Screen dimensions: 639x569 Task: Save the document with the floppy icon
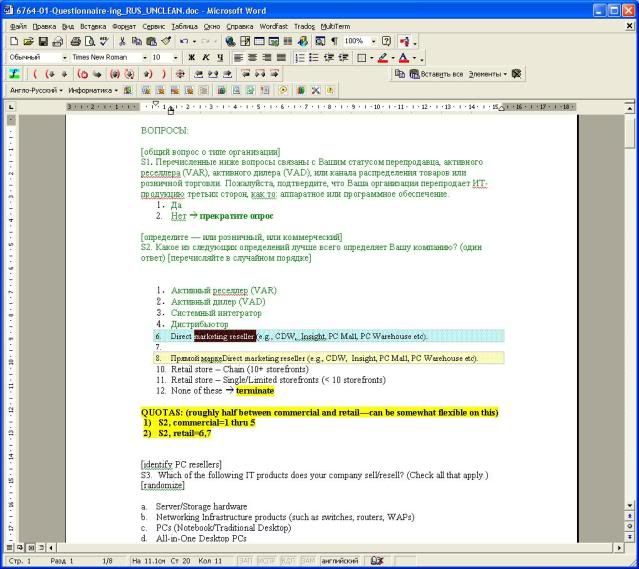click(43, 41)
